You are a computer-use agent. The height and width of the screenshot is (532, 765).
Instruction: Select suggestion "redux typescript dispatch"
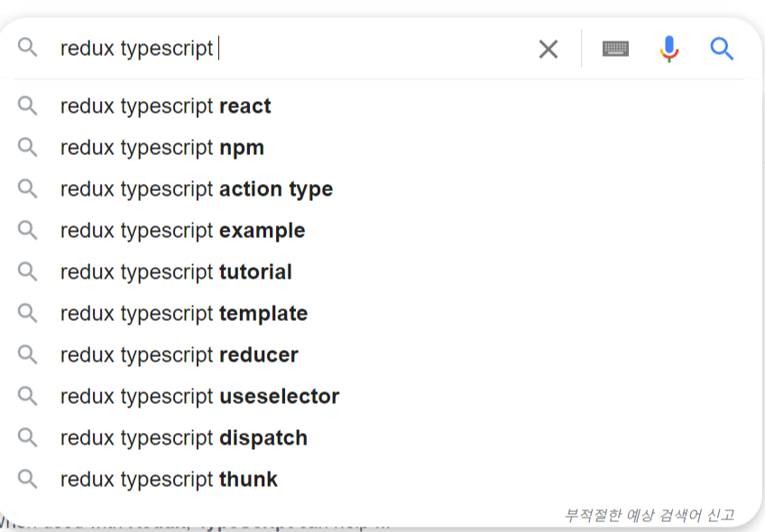pyautogui.click(x=381, y=437)
